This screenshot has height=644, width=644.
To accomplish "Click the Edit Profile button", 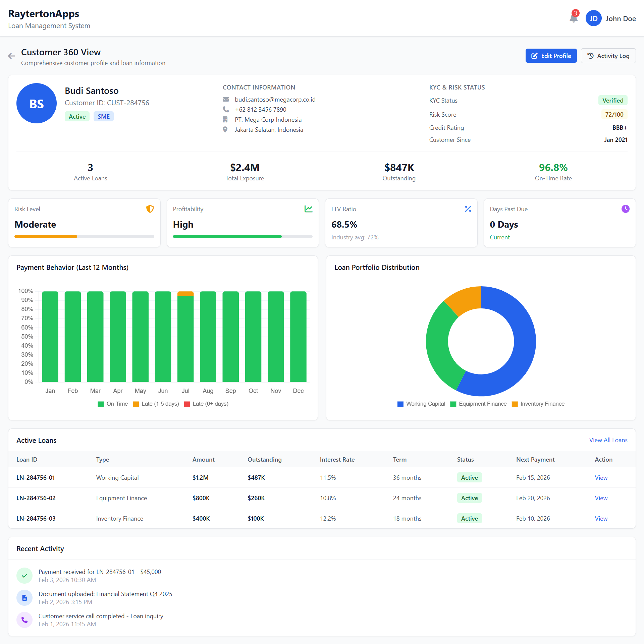I will [551, 56].
